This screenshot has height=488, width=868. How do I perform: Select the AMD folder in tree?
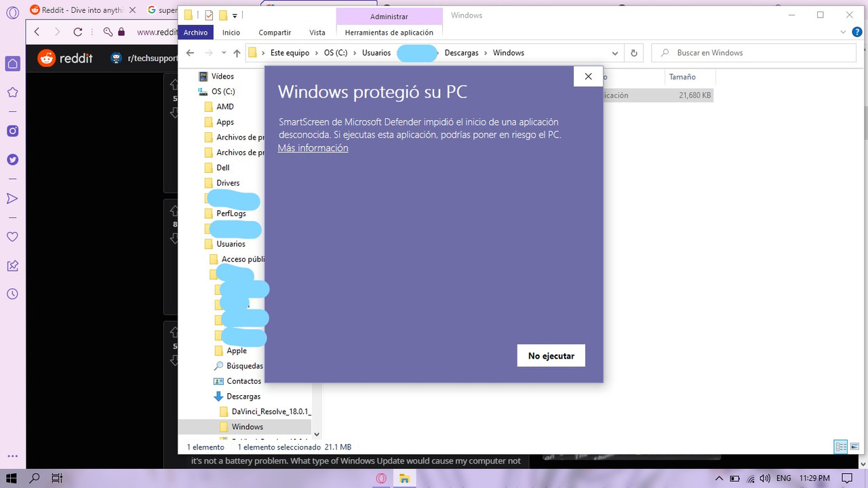(x=225, y=106)
